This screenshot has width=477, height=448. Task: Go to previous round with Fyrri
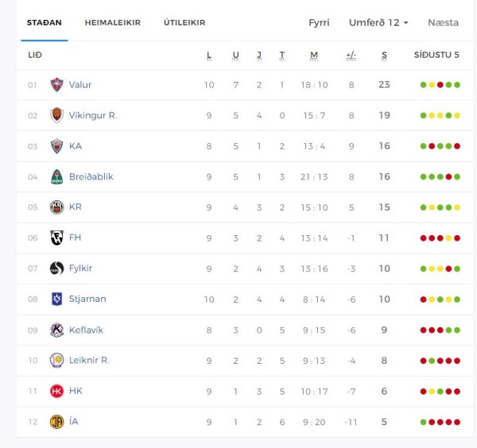point(319,22)
